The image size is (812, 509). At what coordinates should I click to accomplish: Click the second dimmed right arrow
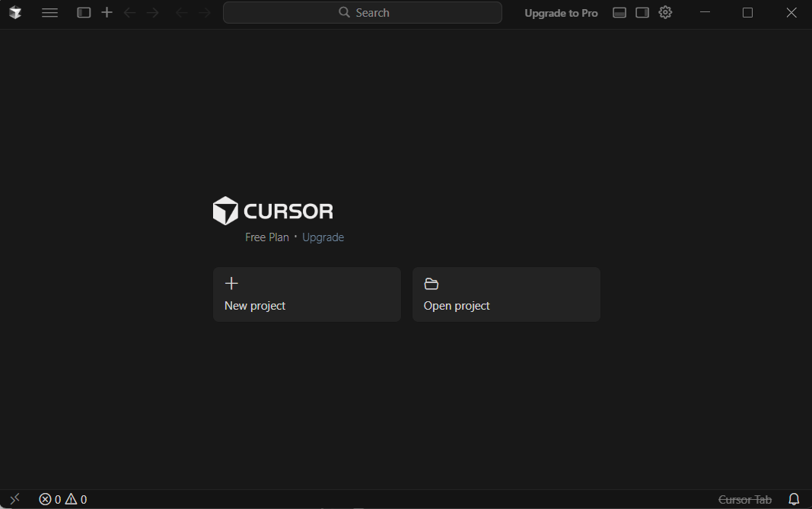[205, 12]
